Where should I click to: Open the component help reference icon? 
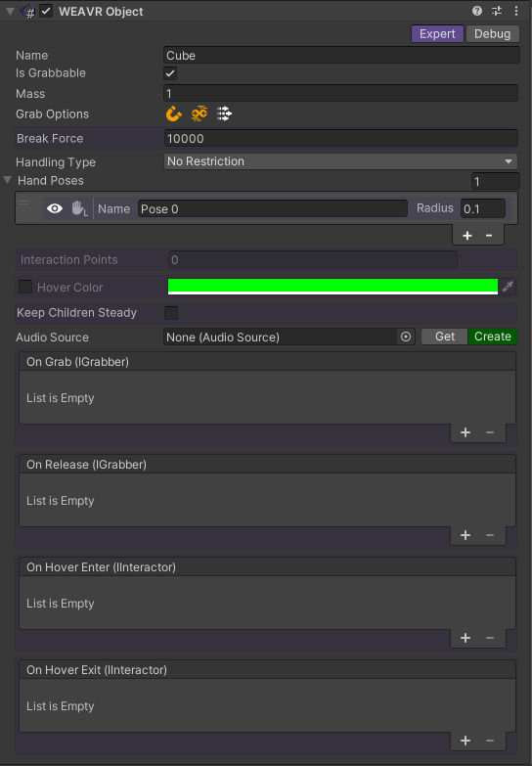[x=477, y=11]
